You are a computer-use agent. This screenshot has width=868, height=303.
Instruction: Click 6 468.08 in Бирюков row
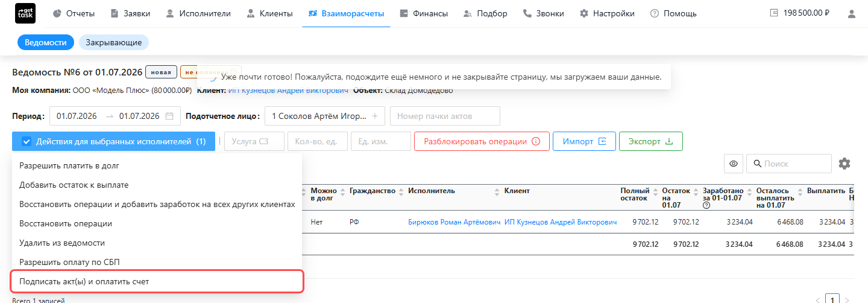[790, 222]
